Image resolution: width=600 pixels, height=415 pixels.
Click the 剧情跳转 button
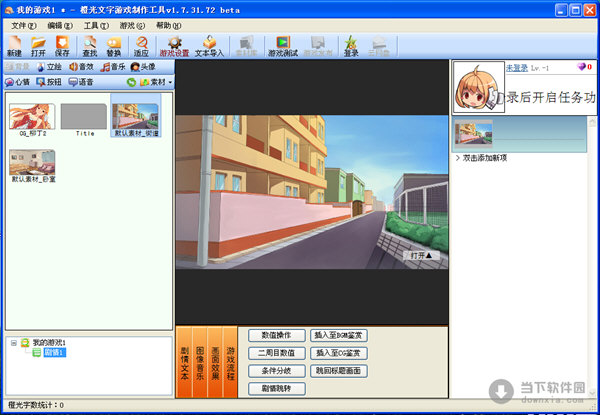[x=277, y=389]
